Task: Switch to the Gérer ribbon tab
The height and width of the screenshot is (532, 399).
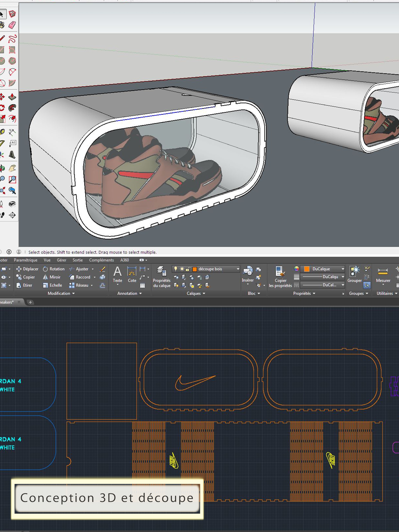Action: [62, 260]
